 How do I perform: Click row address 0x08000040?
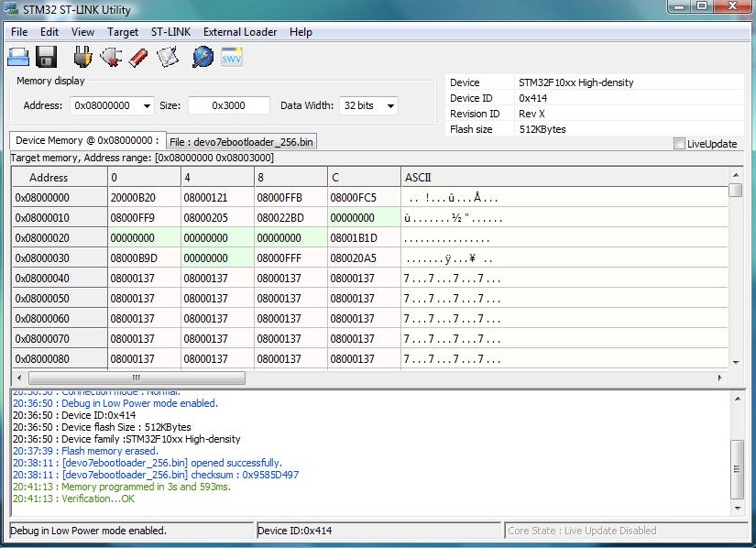click(x=60, y=279)
